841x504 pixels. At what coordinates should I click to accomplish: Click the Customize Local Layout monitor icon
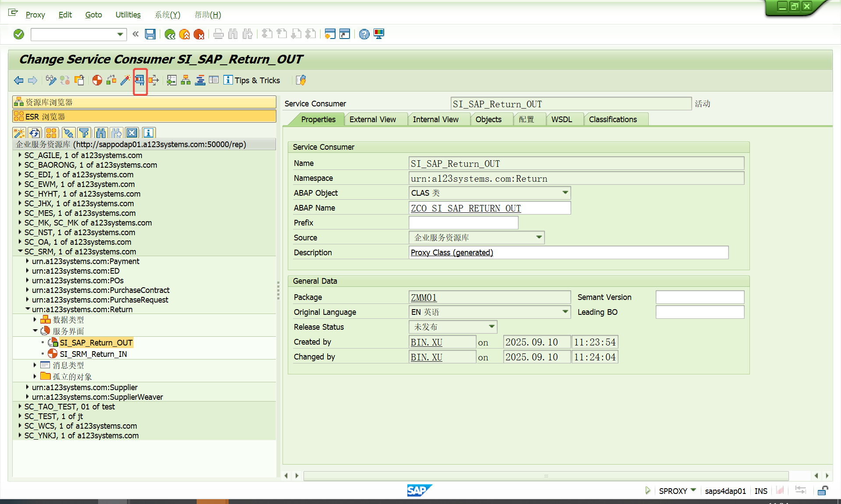click(379, 34)
